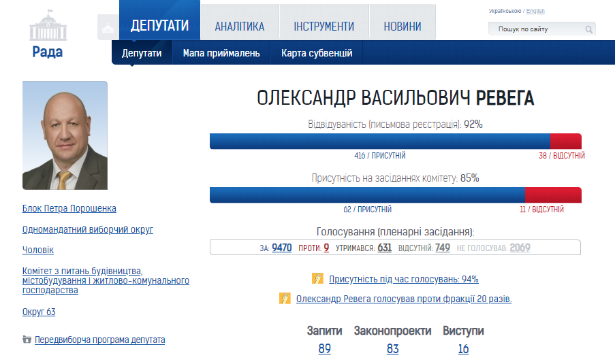This screenshot has width=615, height=364.
Task: Click folder icon before election program
Action: [x=27, y=340]
